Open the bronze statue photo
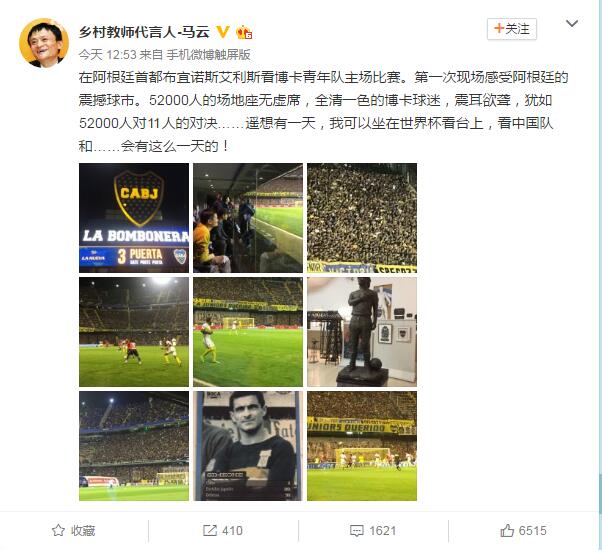The image size is (602, 550). 362,332
